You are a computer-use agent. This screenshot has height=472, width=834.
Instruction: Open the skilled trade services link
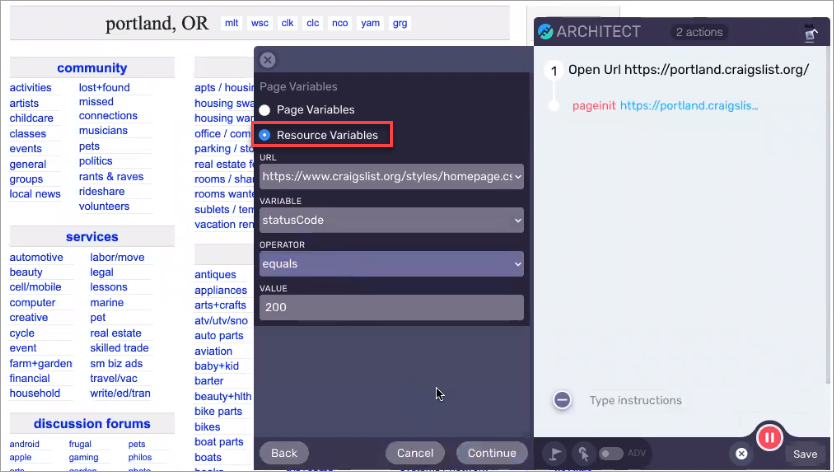pyautogui.click(x=119, y=348)
